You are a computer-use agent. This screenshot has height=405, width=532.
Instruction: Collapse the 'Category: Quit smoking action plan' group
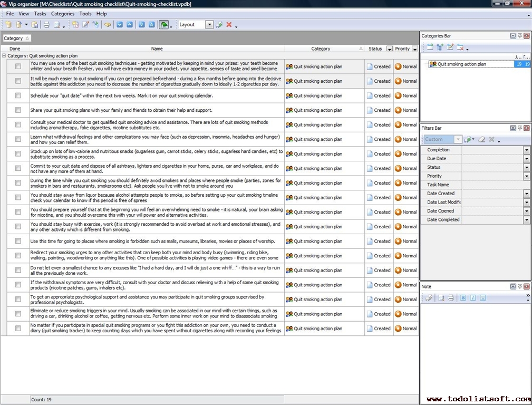4,55
